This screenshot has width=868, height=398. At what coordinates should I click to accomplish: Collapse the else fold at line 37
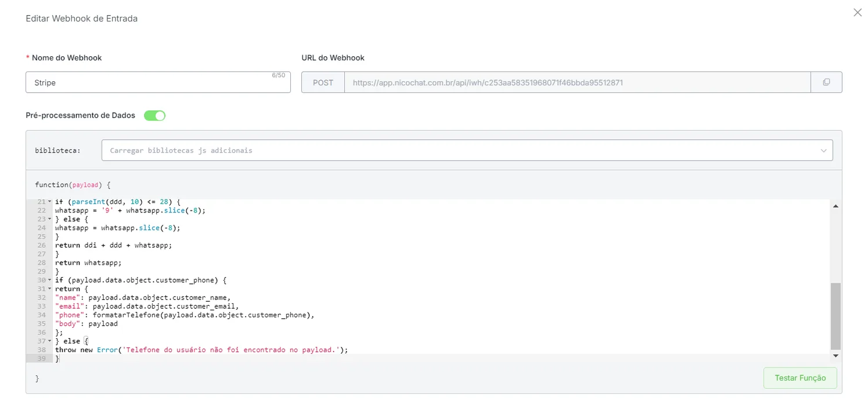50,341
